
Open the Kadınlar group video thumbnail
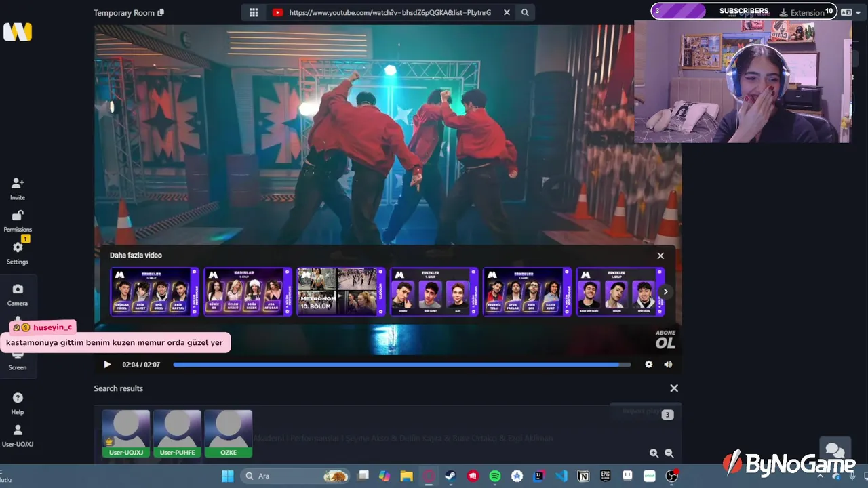click(248, 291)
